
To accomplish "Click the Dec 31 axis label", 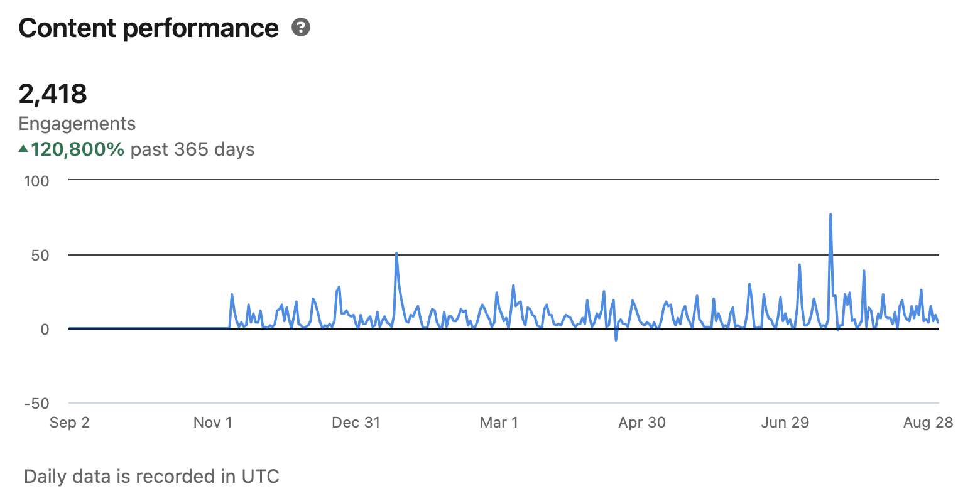I will (356, 423).
